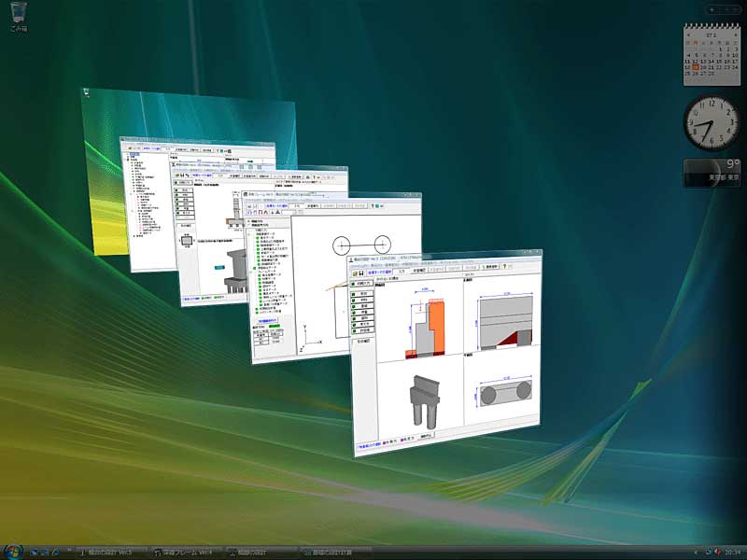Click the plan view with two circular piles
This screenshot has height=560, width=747.
coord(505,391)
